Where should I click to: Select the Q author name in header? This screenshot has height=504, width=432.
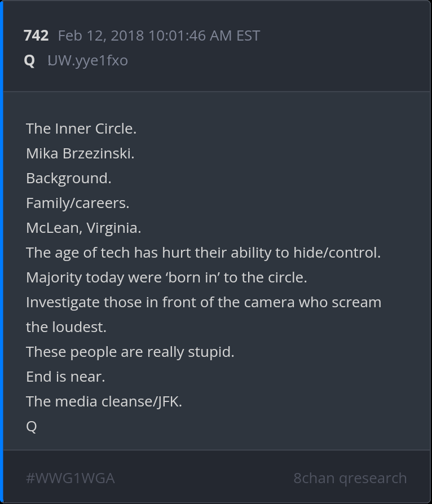coord(29,60)
